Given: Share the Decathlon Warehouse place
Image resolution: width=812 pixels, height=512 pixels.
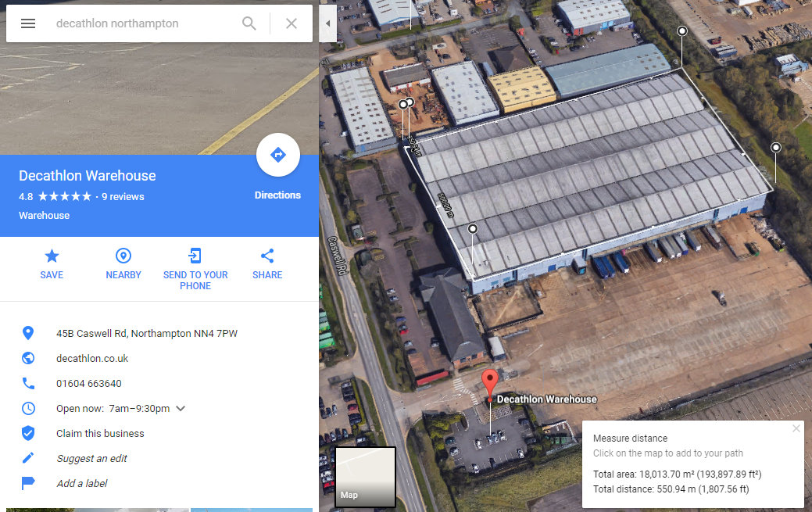Looking at the screenshot, I should (x=267, y=263).
